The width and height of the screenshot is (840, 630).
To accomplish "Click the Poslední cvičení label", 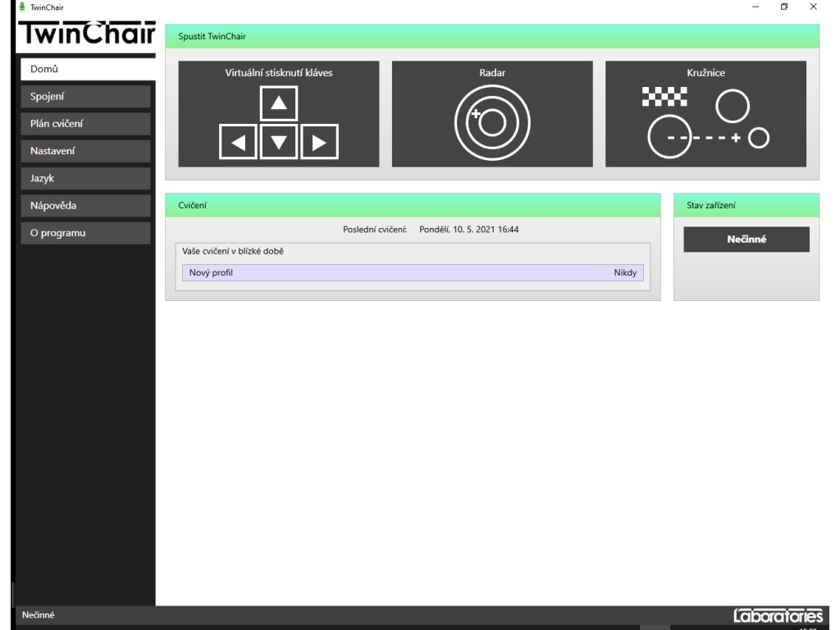I will [x=374, y=230].
